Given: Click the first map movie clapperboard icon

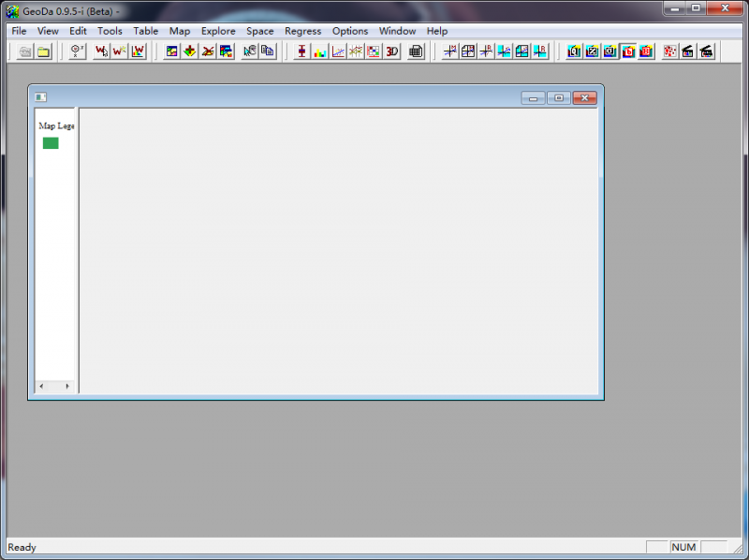Looking at the screenshot, I should point(688,52).
